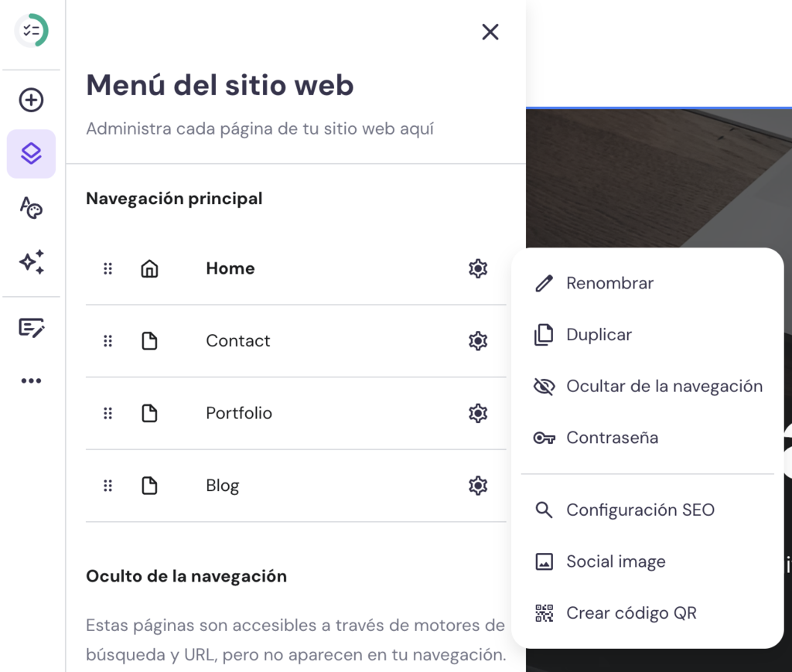Open settings gear for Blog page
Screen dimensions: 792x672
click(478, 485)
